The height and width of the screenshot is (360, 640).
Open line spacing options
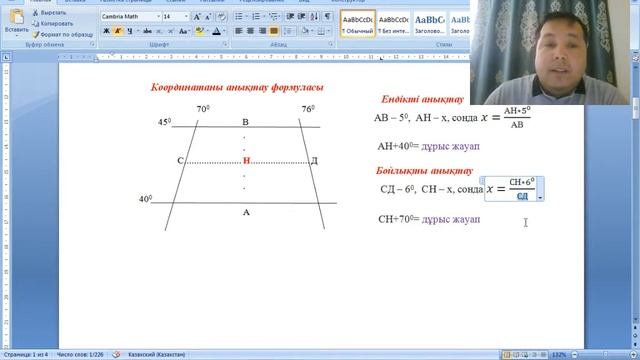click(x=288, y=31)
